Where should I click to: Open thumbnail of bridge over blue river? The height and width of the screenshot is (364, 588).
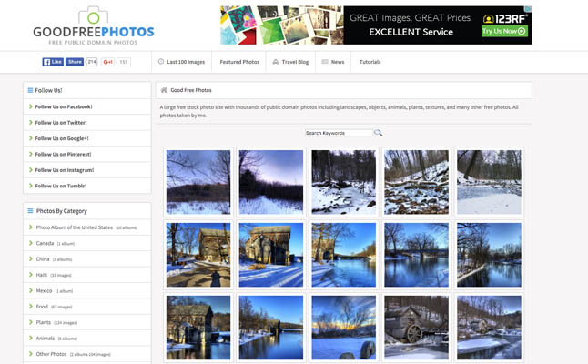[416, 255]
